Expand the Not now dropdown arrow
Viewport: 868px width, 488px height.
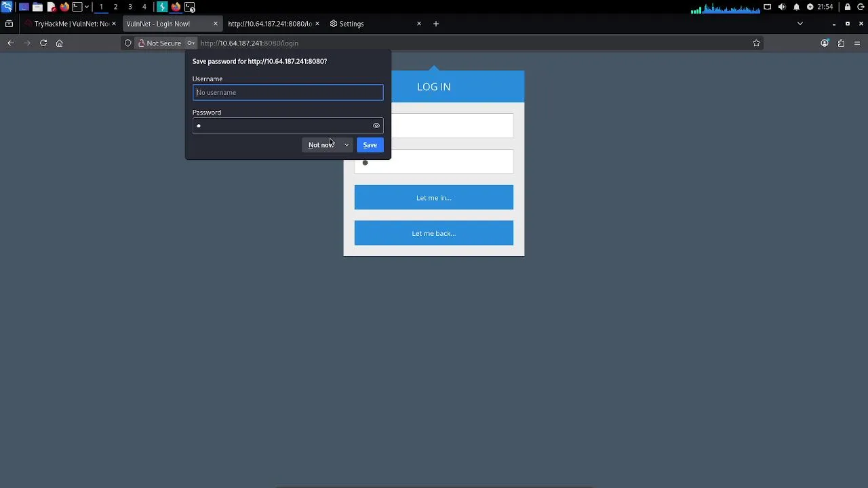tap(346, 145)
